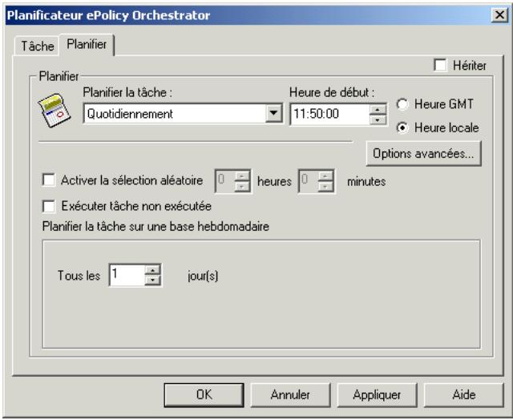Decrease Tous les jour(s) value
This screenshot has height=420, width=513.
click(x=152, y=281)
